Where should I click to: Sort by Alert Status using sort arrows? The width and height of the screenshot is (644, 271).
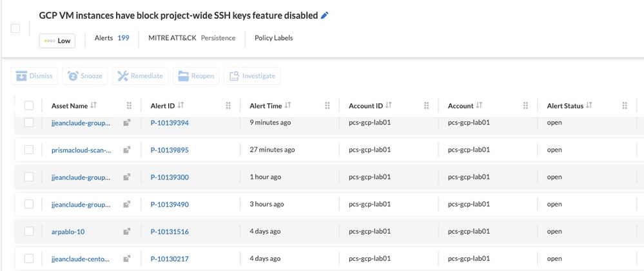(589, 106)
